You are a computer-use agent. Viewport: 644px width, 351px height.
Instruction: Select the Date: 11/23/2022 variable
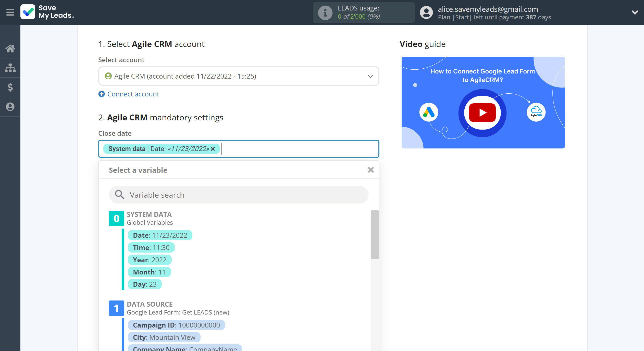coord(160,235)
